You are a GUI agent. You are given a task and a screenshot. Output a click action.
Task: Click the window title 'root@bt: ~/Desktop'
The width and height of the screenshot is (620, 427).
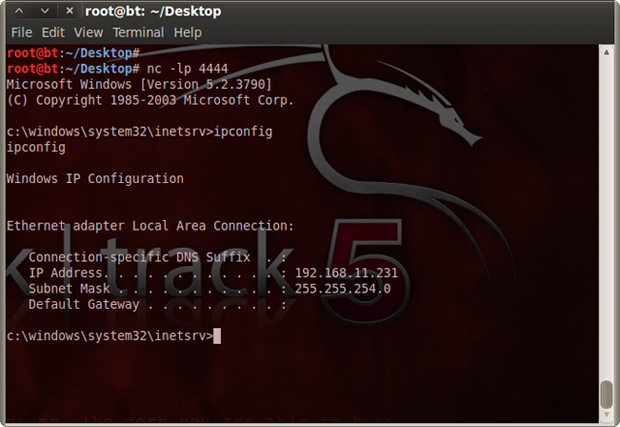153,11
